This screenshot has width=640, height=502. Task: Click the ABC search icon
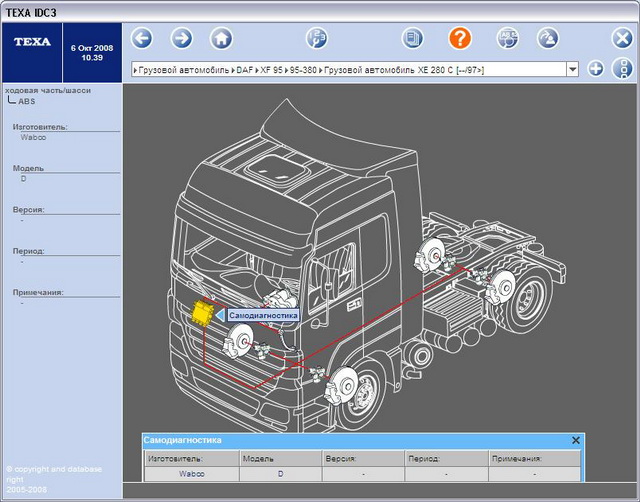click(508, 39)
